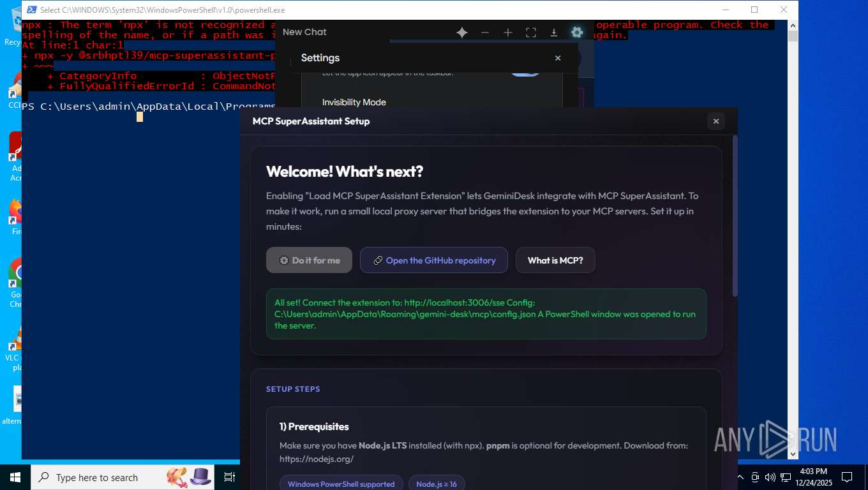The image size is (868, 490).
Task: Open the settings gear icon in GeminiDesk toolbar
Action: pos(577,33)
